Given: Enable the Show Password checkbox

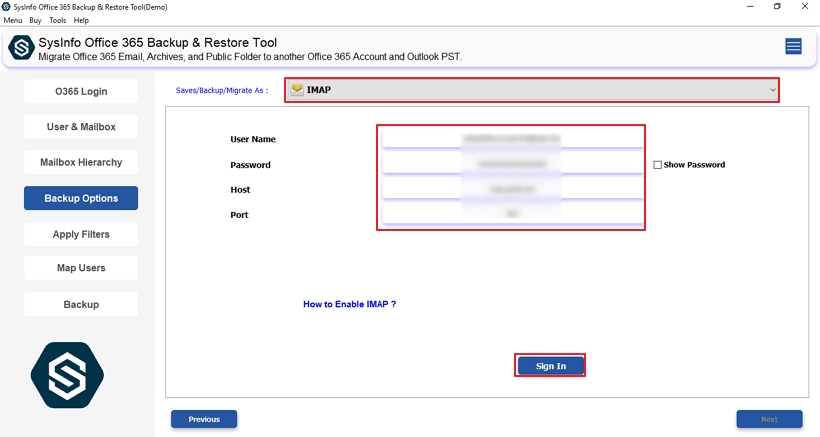Looking at the screenshot, I should pos(657,165).
